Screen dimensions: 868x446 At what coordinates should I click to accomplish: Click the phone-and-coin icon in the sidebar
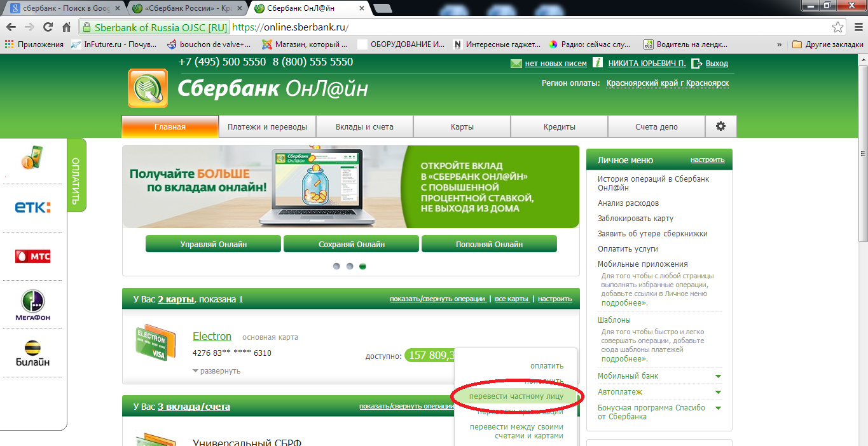pos(32,157)
